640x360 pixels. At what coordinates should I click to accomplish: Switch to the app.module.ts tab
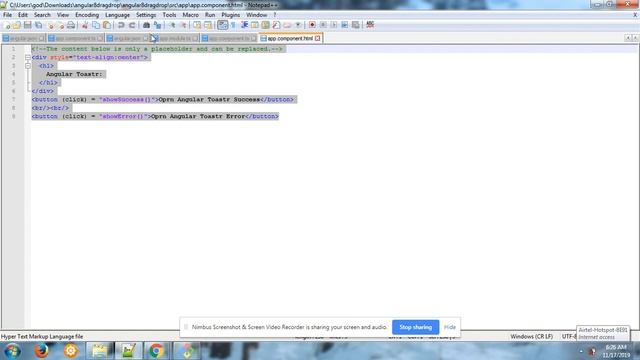[x=176, y=38]
